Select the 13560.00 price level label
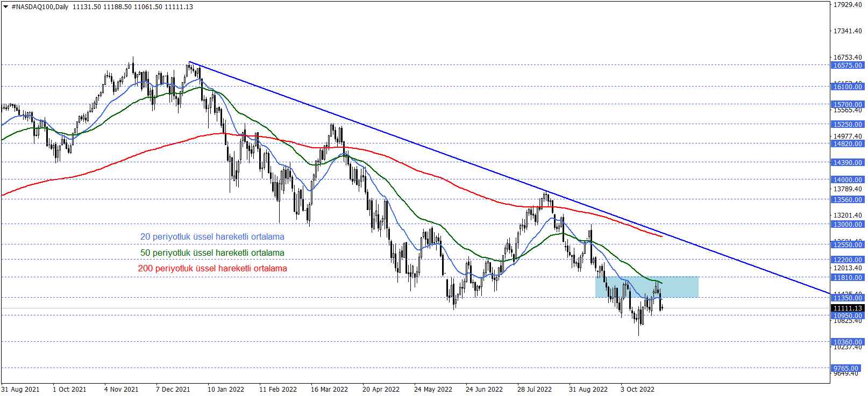 coord(847,200)
